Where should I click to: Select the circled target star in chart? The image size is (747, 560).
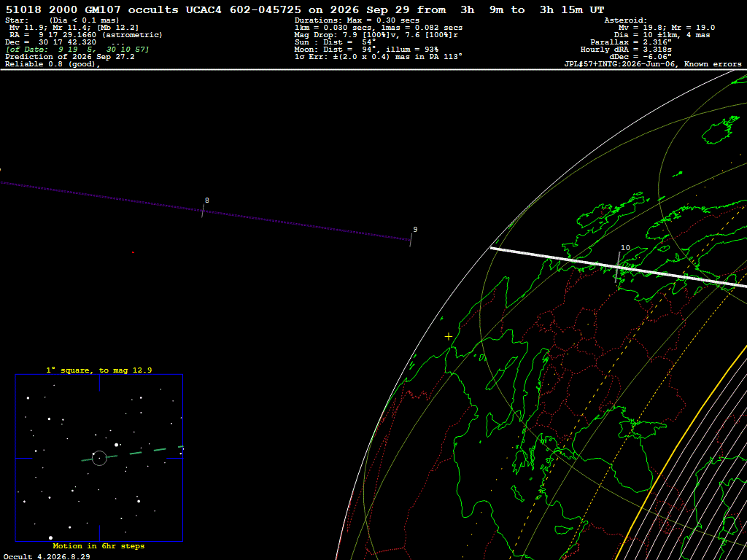point(99,458)
